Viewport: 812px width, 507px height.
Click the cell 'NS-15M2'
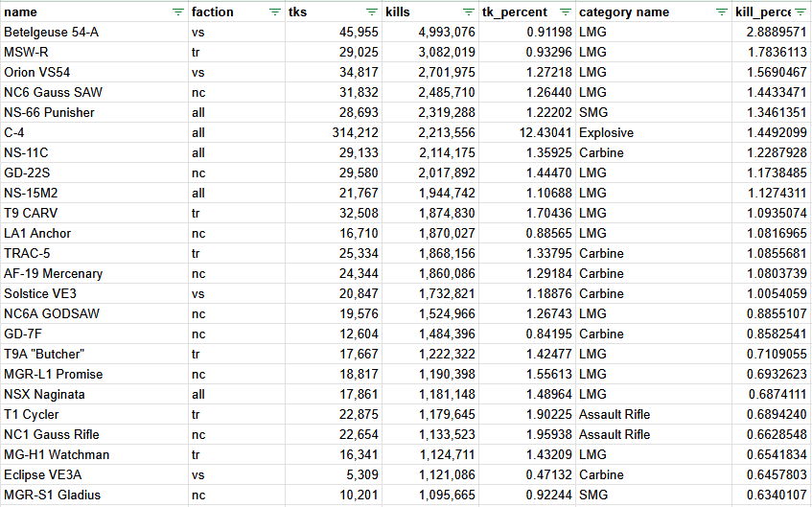94,194
